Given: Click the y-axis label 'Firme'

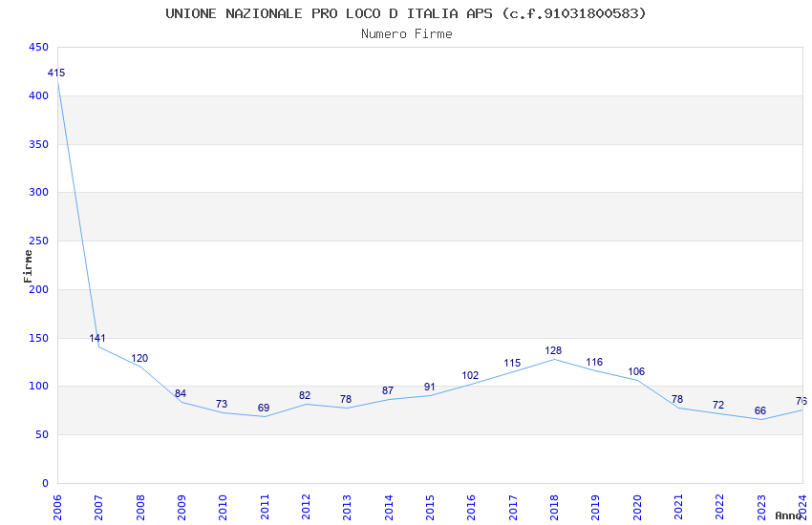Looking at the screenshot, I should (x=28, y=266).
